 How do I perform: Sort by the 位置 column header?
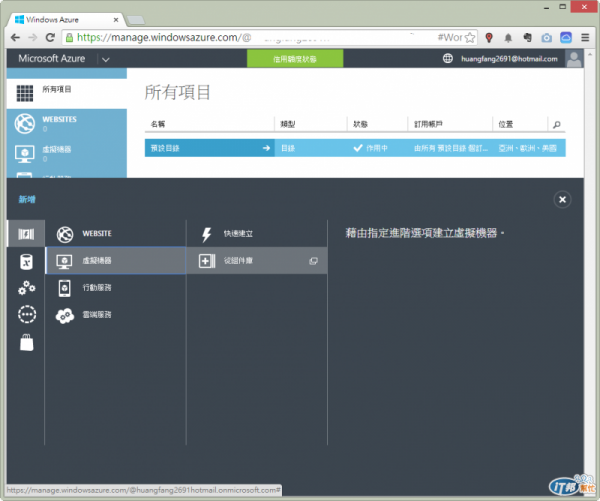click(505, 124)
